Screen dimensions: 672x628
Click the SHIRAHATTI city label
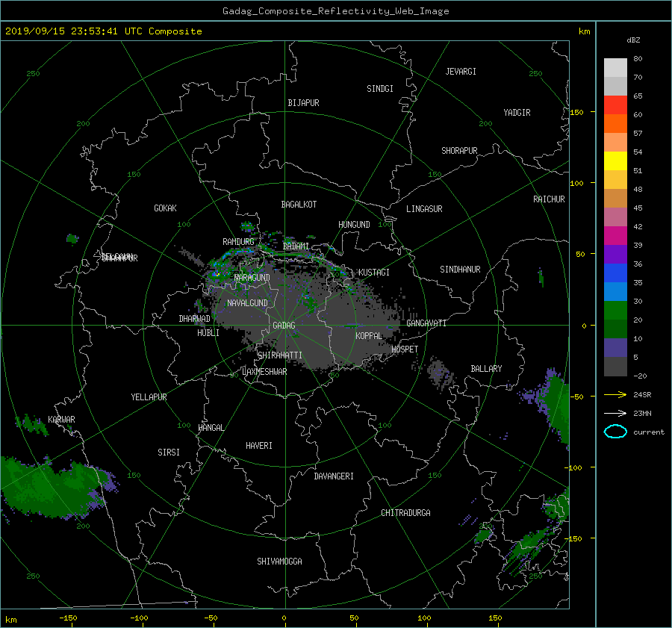point(280,355)
